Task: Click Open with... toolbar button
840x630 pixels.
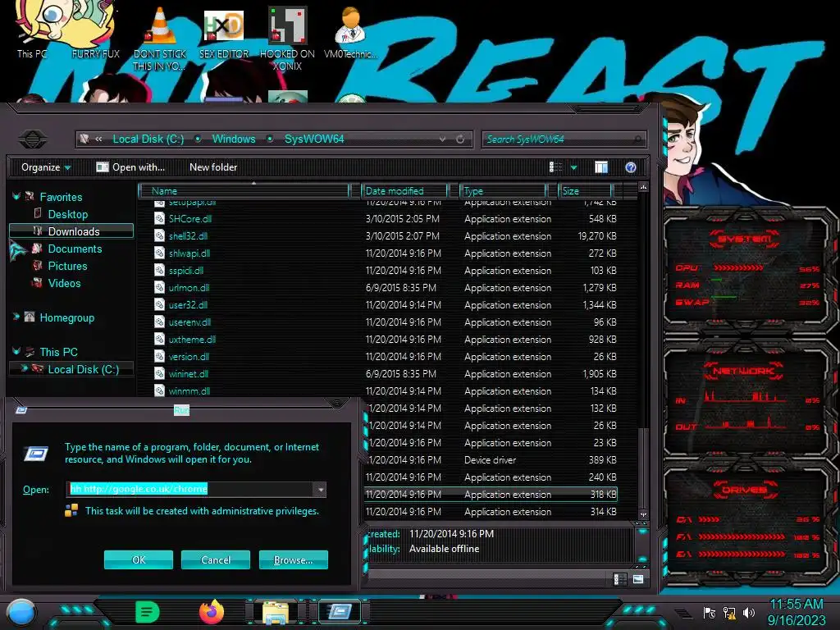Action: pos(130,167)
